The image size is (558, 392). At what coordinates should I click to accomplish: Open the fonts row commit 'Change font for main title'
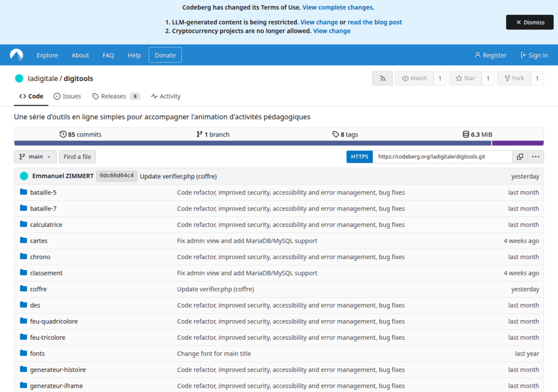(x=214, y=353)
